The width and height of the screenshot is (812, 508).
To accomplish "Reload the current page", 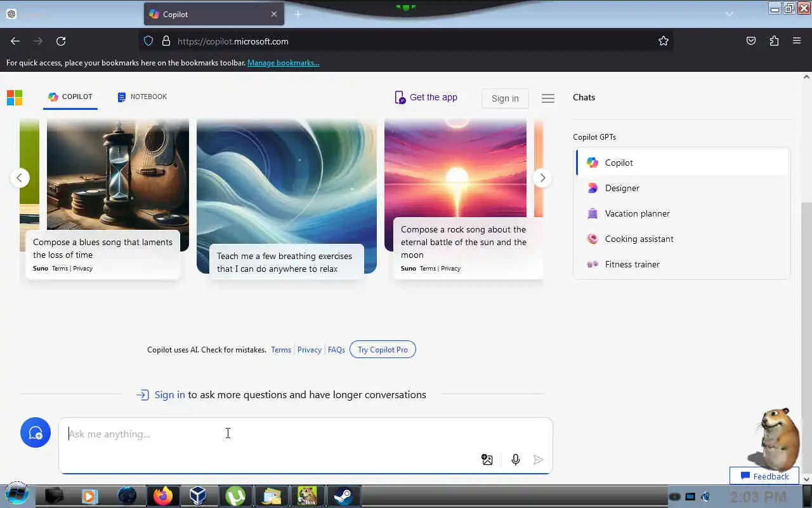I will 61,41.
